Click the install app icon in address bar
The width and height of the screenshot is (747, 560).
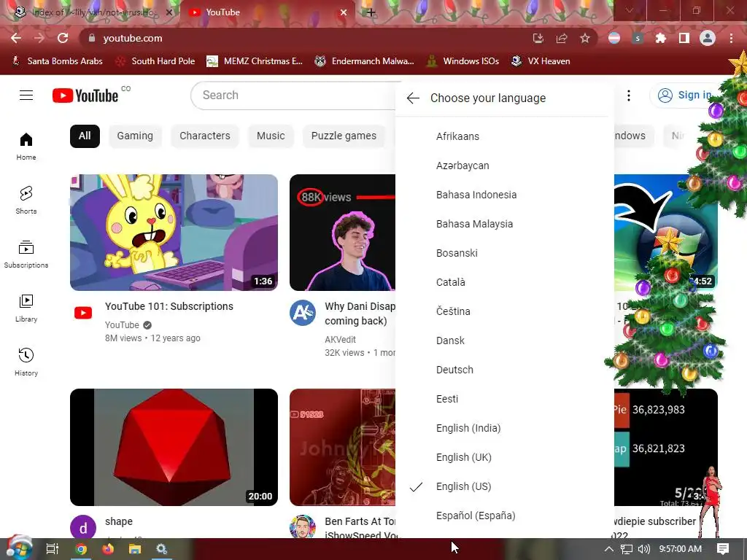pos(538,38)
